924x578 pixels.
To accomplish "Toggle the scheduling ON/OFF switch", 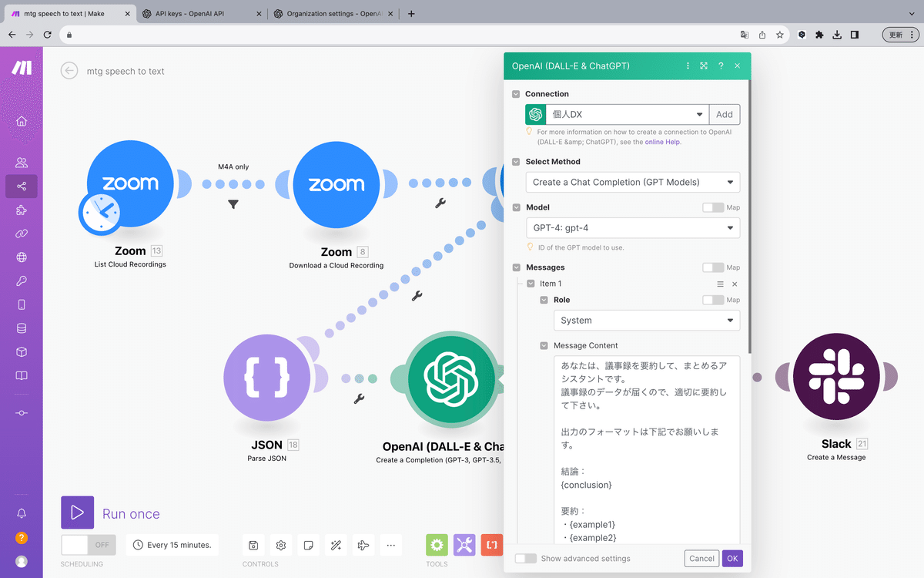I will [89, 545].
